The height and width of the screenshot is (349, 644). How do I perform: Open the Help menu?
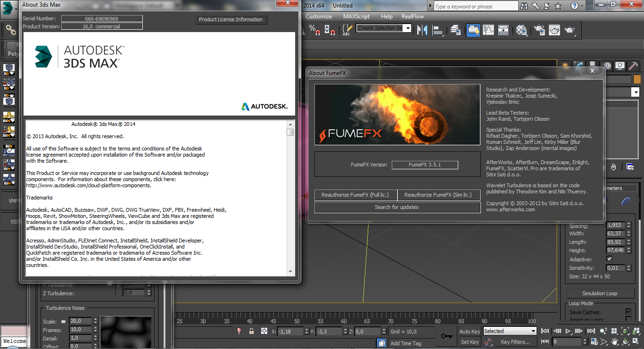(x=387, y=17)
